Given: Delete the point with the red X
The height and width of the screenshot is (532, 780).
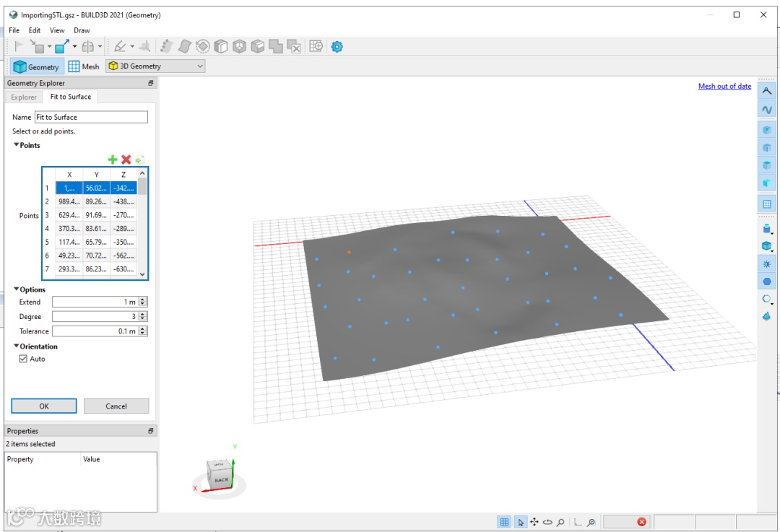Looking at the screenshot, I should (126, 160).
